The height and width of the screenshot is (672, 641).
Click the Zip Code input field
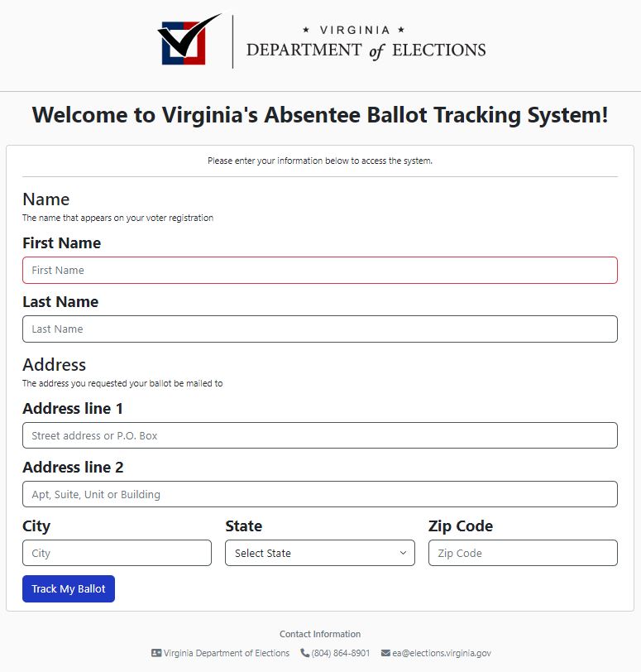click(x=523, y=553)
